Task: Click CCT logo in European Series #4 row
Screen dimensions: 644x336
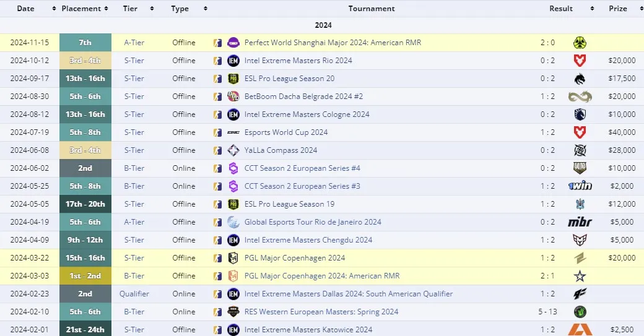Action: (233, 168)
